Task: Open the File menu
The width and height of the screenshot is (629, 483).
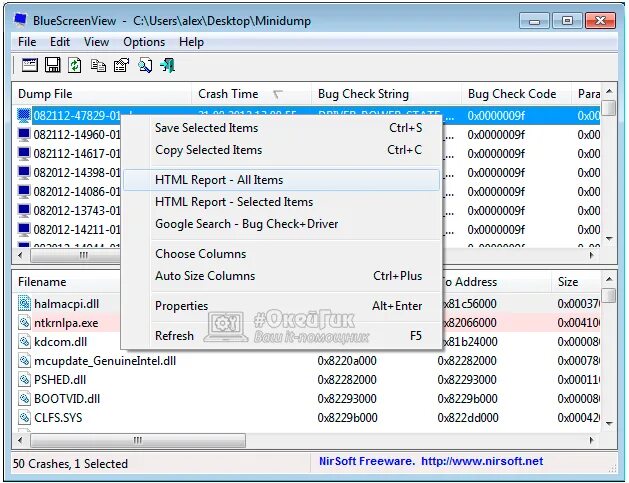Action: pos(27,42)
